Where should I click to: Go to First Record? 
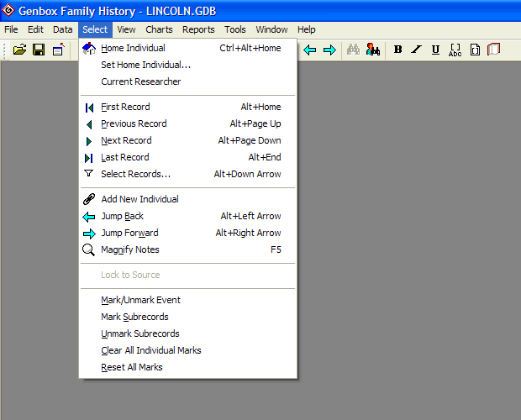point(125,107)
